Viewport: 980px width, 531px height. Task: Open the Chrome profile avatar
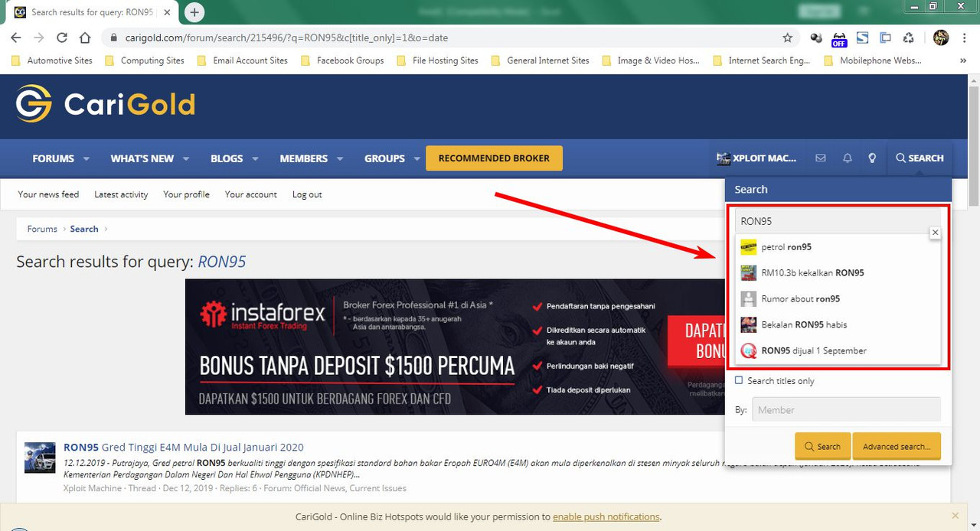point(941,37)
